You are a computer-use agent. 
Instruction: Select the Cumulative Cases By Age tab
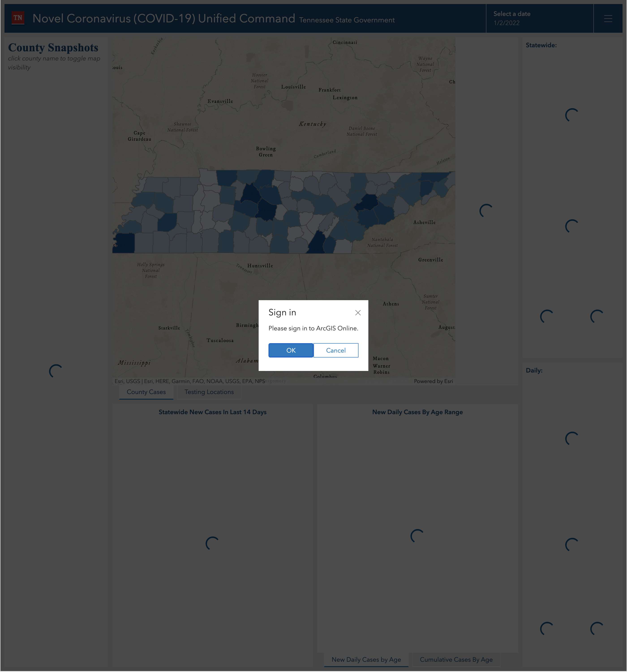456,659
